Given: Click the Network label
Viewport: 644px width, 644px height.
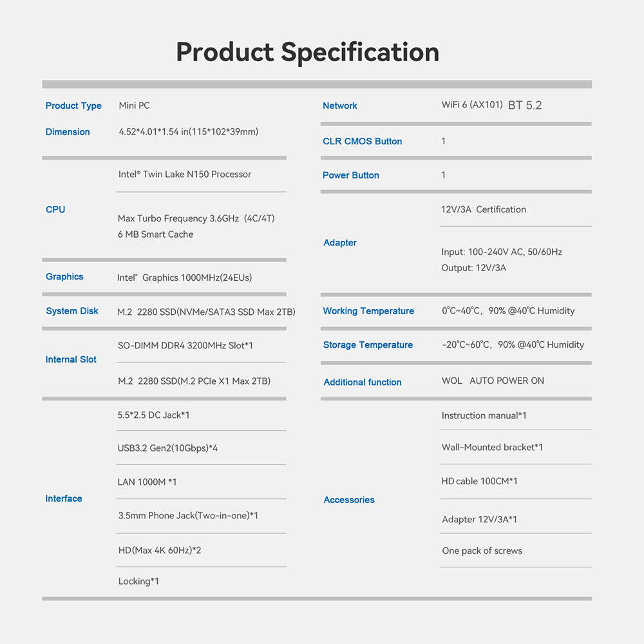Looking at the screenshot, I should [x=340, y=106].
